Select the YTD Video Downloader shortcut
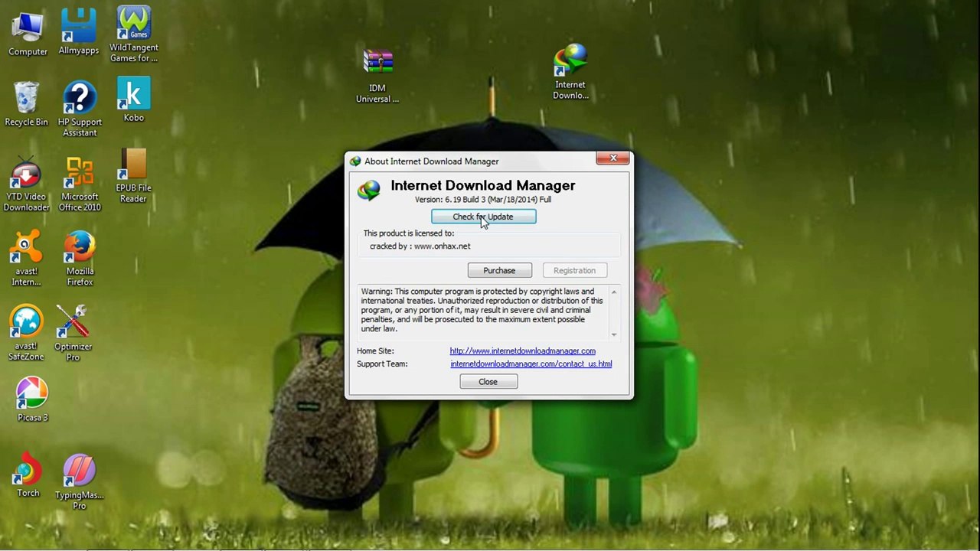The height and width of the screenshot is (551, 980). pos(26,184)
